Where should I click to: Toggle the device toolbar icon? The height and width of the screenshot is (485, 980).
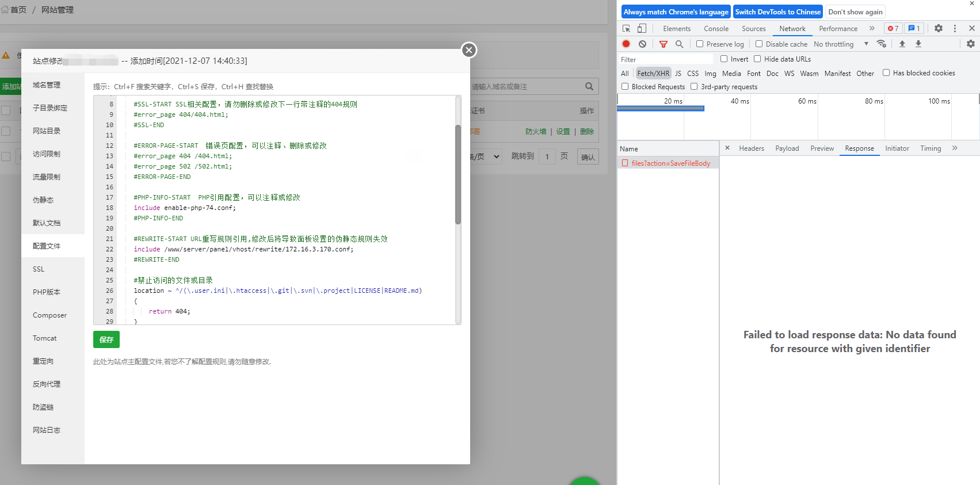coord(642,28)
